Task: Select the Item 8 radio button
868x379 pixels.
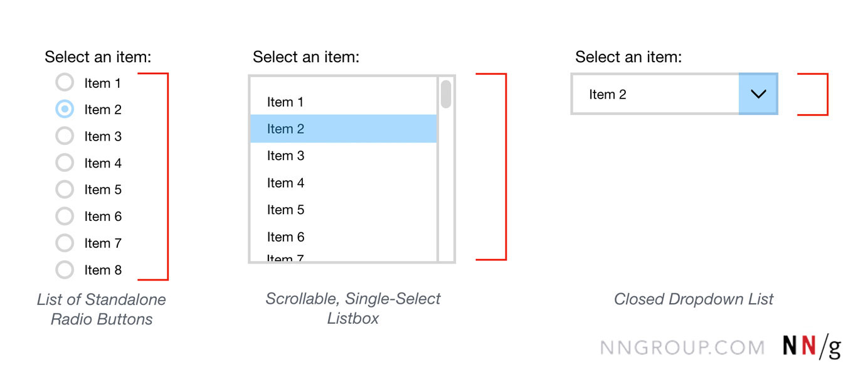Action: pyautogui.click(x=65, y=270)
